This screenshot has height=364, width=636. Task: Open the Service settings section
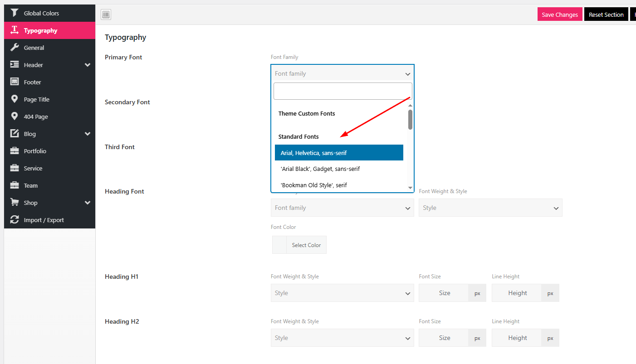click(x=49, y=168)
